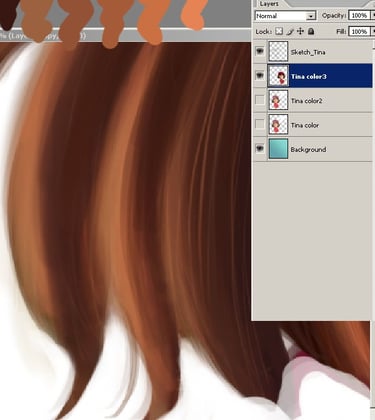The width and height of the screenshot is (375, 420).
Task: Toggle lock position move icon
Action: (x=300, y=31)
